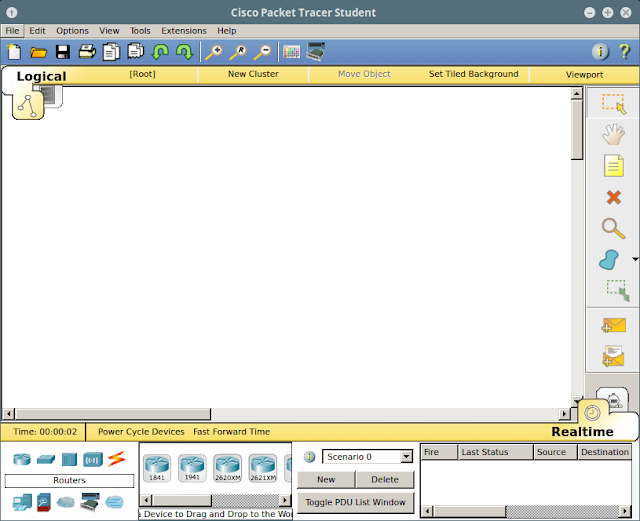Click the New scenario button
This screenshot has height=521, width=640.
(326, 479)
